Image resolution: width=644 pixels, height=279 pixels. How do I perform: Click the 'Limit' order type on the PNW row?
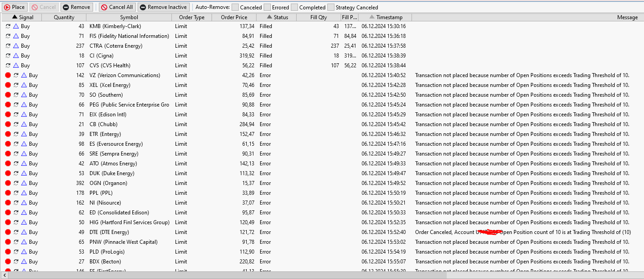point(181,242)
